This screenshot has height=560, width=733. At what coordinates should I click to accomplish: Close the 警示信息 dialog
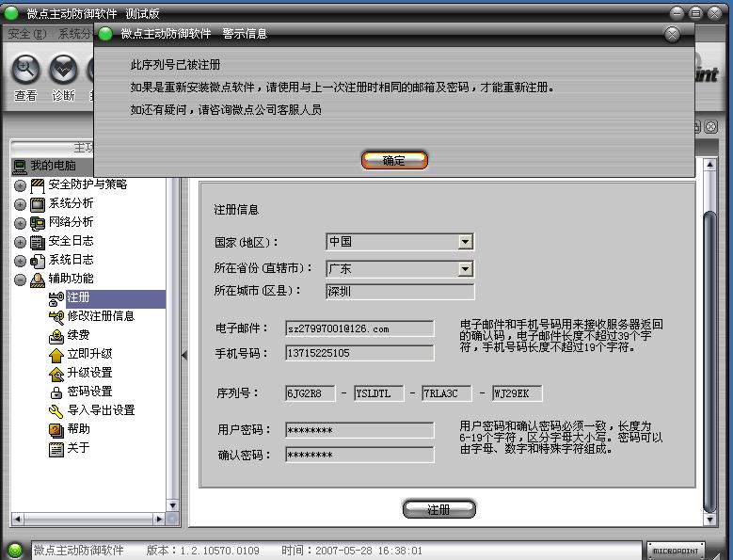(x=672, y=34)
